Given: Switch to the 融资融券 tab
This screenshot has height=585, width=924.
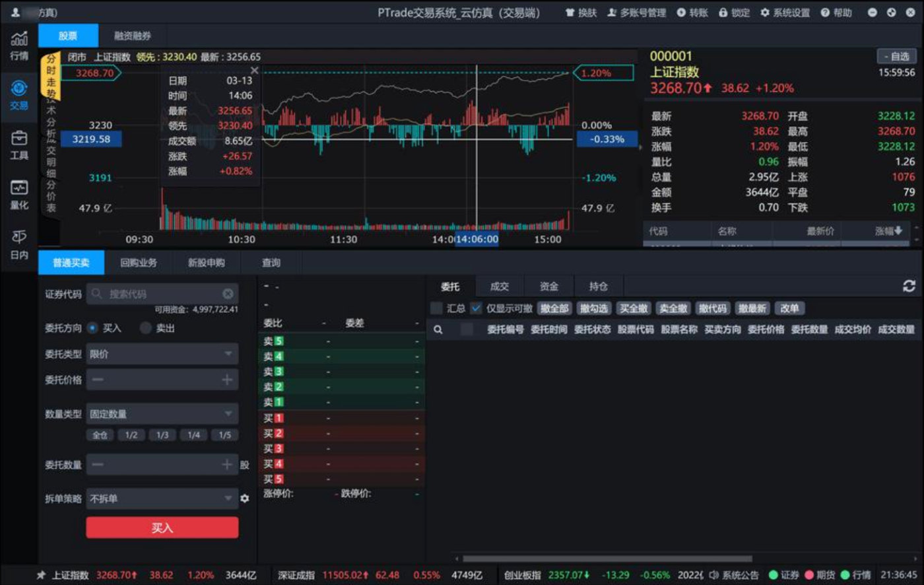Looking at the screenshot, I should point(133,36).
